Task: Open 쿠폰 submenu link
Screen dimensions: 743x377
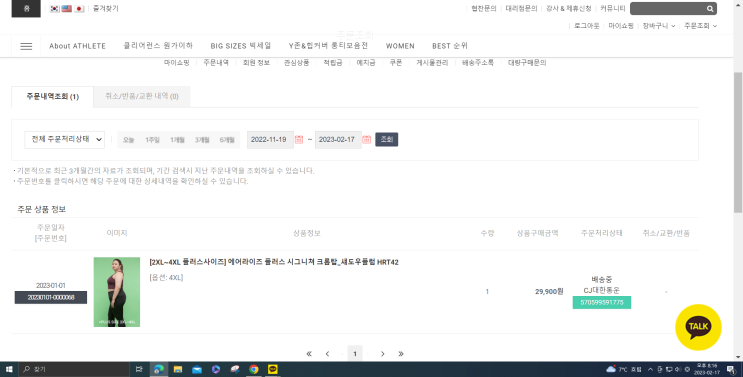Action: pos(396,63)
